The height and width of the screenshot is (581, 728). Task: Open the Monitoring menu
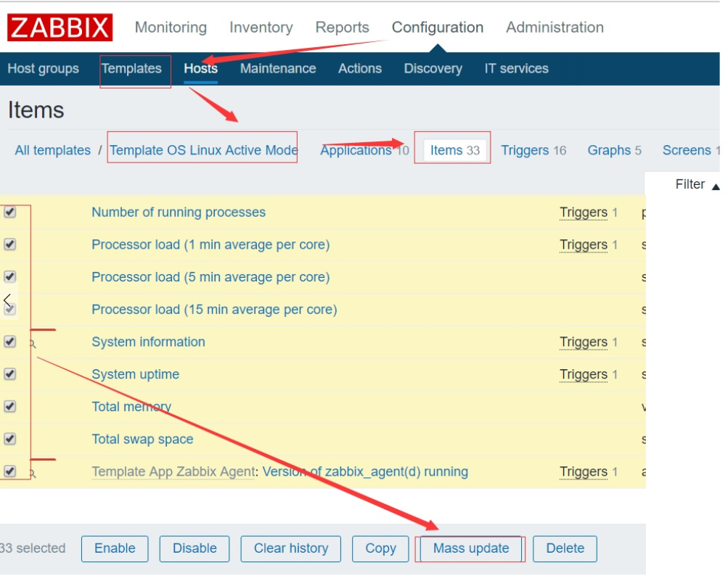tap(171, 28)
